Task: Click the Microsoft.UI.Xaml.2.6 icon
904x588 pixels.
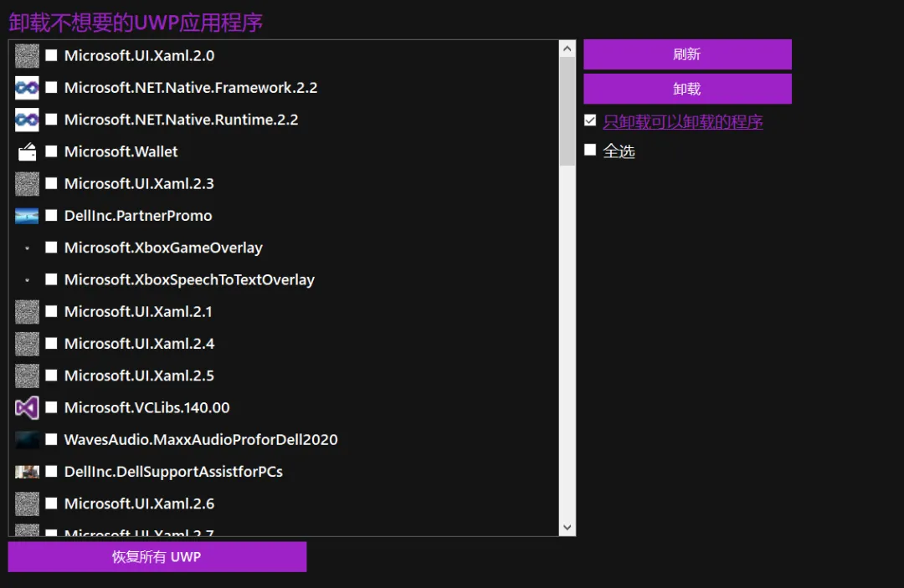Action: click(x=27, y=504)
